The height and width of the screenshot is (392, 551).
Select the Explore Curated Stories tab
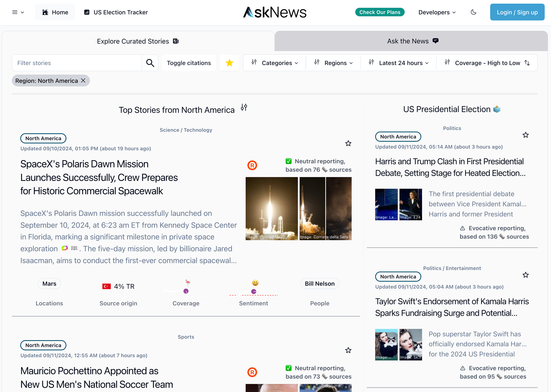click(138, 41)
